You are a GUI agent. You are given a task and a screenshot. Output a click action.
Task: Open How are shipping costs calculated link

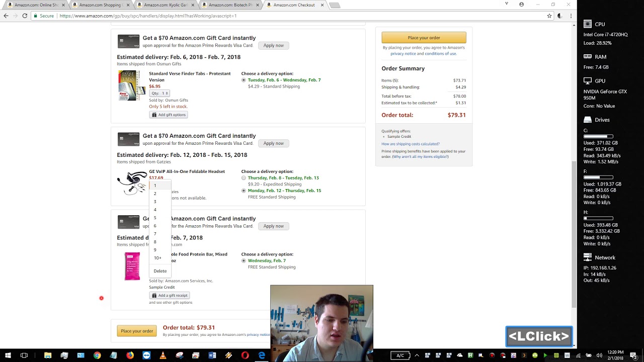pos(410,144)
